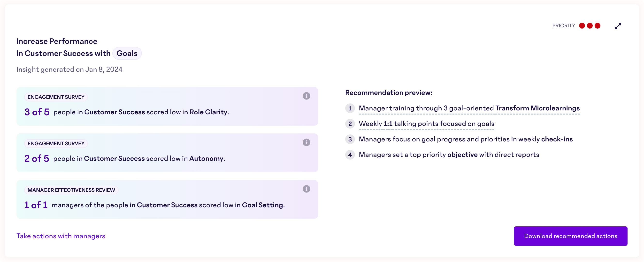Click the Goals tag pill
Screen dimensions: 644x262
point(127,53)
